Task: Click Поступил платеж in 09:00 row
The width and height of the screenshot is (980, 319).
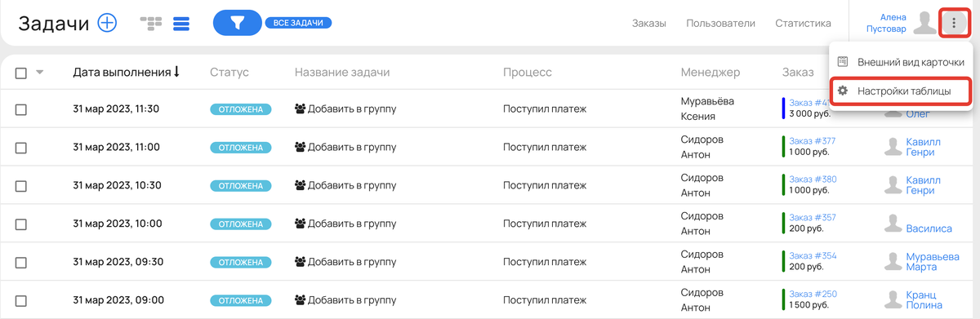Action: [545, 300]
